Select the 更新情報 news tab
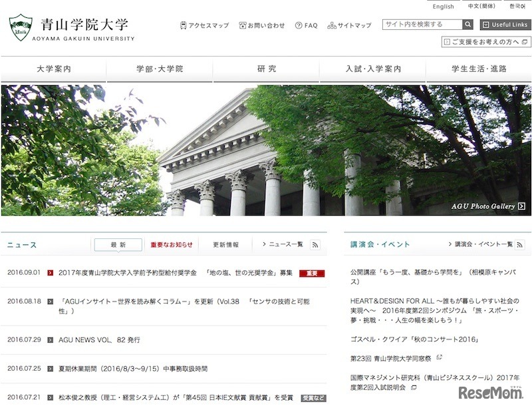This screenshot has height=408, width=532. tap(225, 245)
